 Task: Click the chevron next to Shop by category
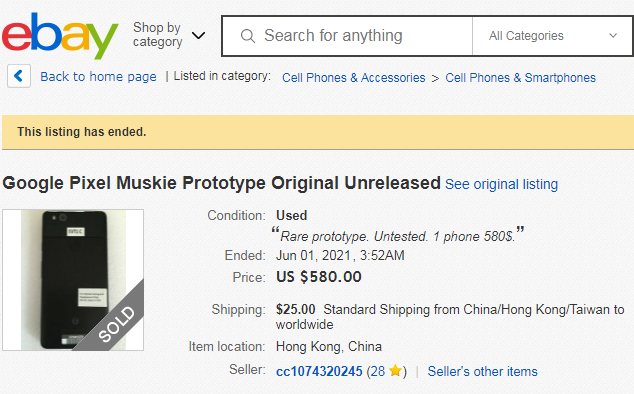point(198,36)
